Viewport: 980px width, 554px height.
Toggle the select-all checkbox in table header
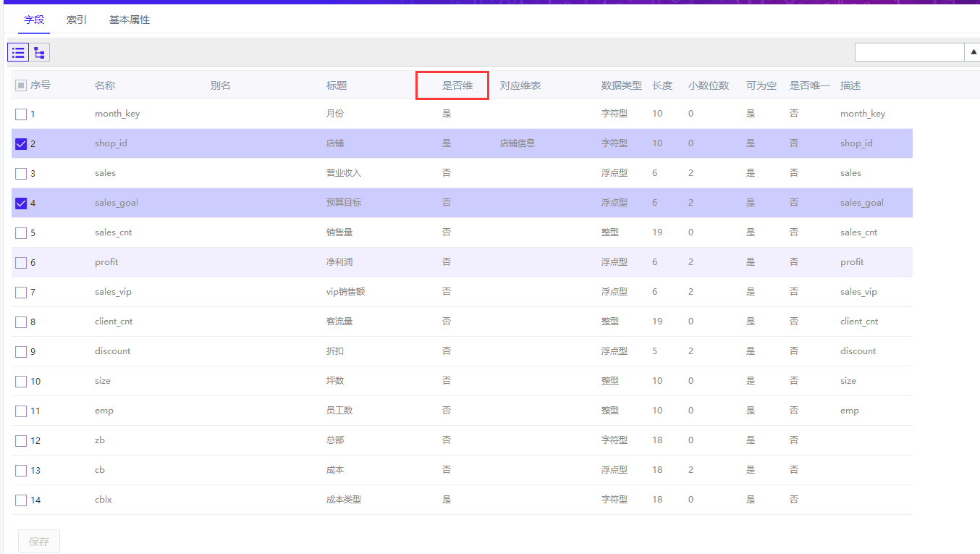point(21,85)
